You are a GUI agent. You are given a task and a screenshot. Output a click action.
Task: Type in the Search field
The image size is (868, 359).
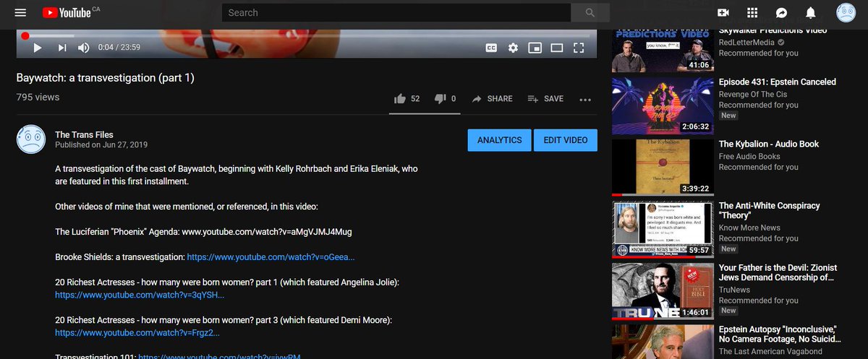click(396, 12)
